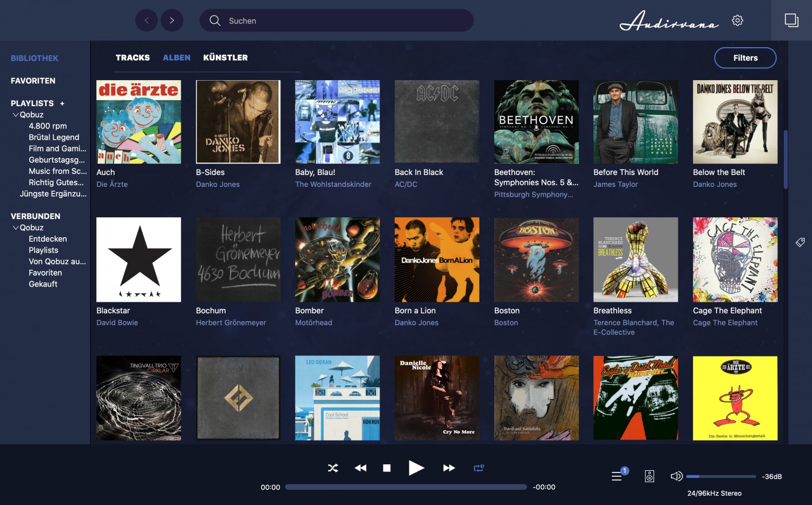Open Jüngste Ergänzu... playlist
This screenshot has width=812, height=505.
(53, 194)
